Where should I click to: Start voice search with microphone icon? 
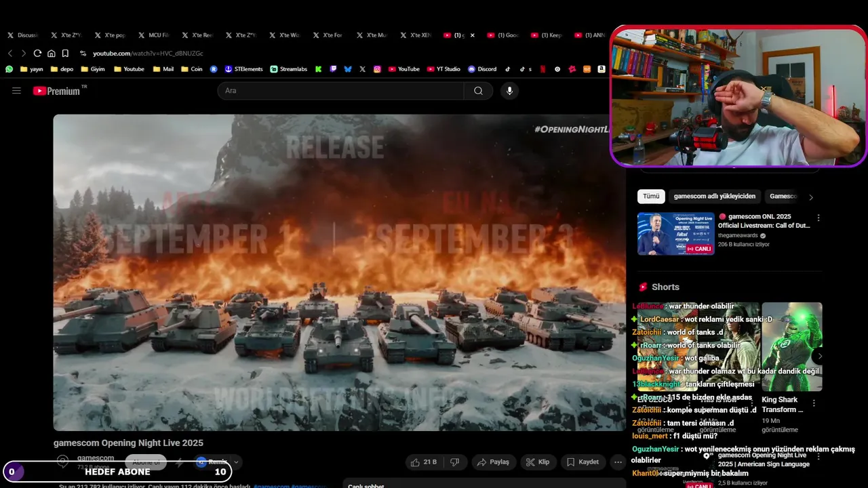tap(509, 91)
